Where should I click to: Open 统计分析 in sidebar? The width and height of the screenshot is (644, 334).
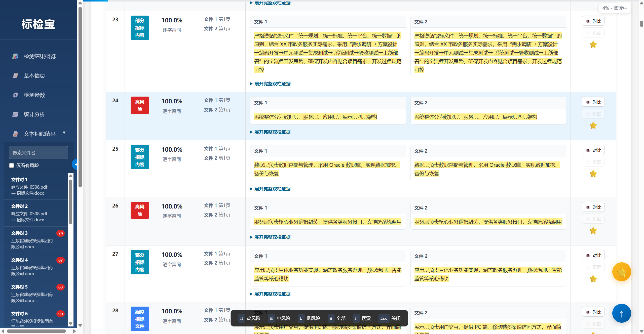34,114
